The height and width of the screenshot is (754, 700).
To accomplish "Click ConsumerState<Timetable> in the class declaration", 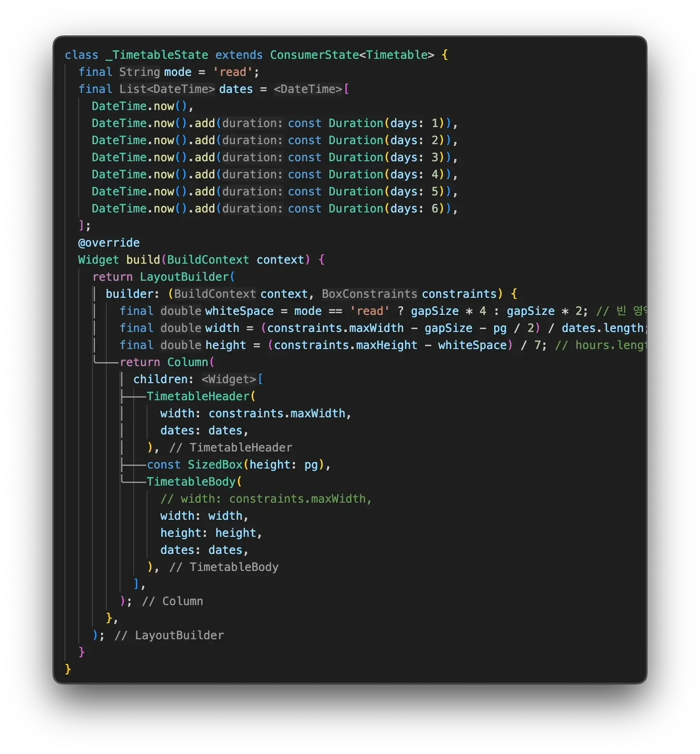I will pos(352,55).
